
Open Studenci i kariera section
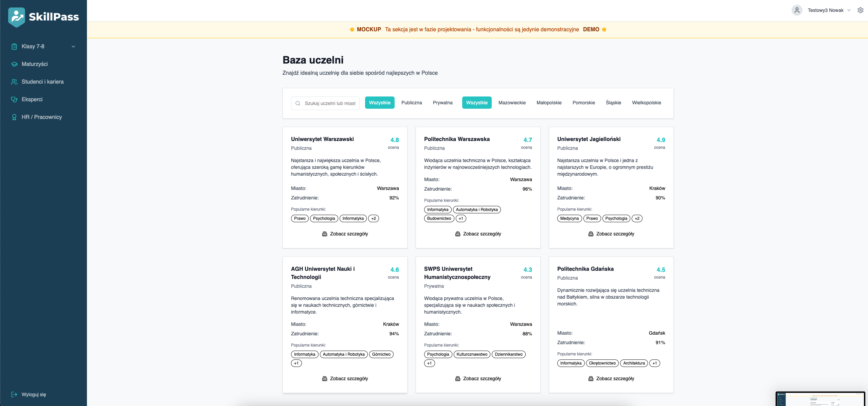(x=43, y=82)
